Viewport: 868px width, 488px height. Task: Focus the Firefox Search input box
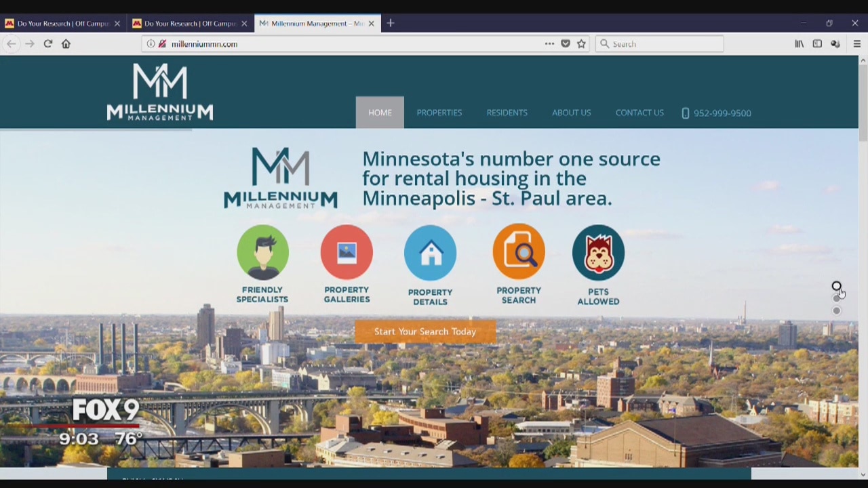665,43
